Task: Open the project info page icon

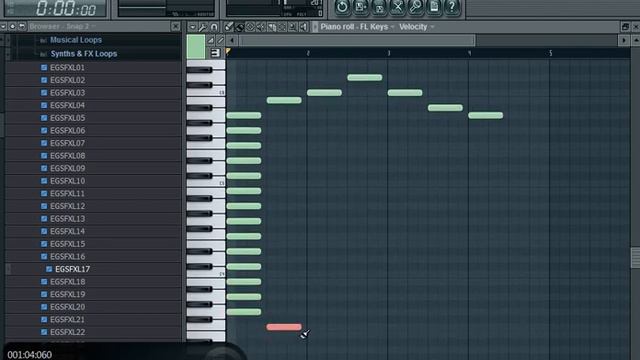Action: point(434,7)
